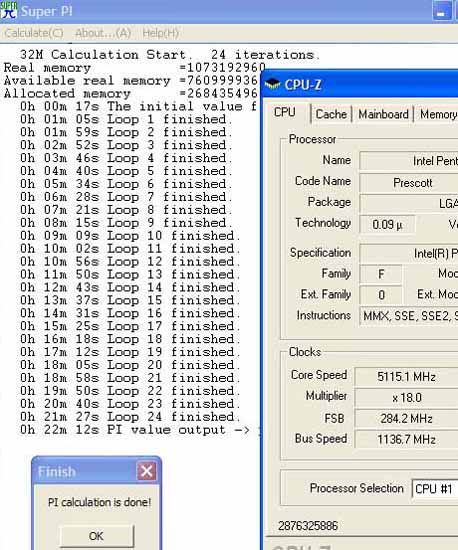Click the Ext. Family 0 value field

pyautogui.click(x=381, y=295)
